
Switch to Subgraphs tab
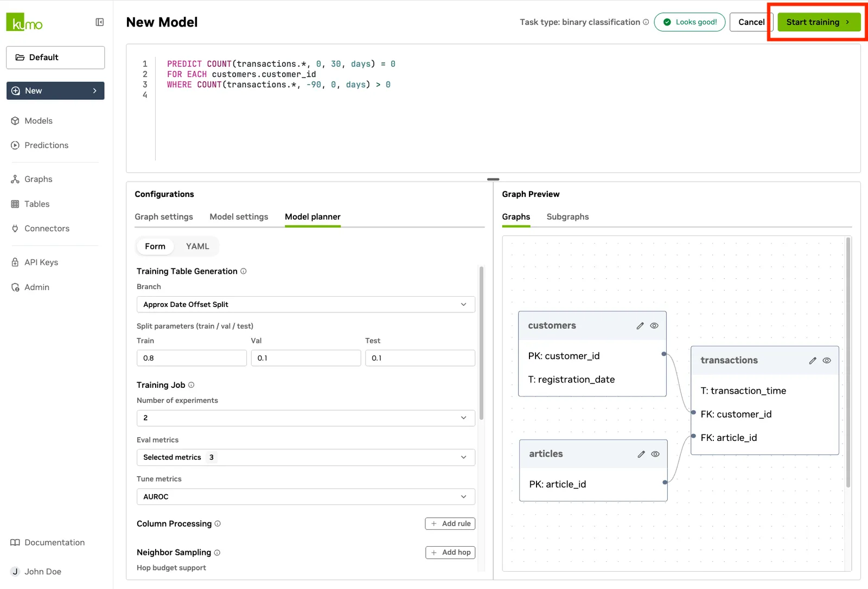point(567,217)
